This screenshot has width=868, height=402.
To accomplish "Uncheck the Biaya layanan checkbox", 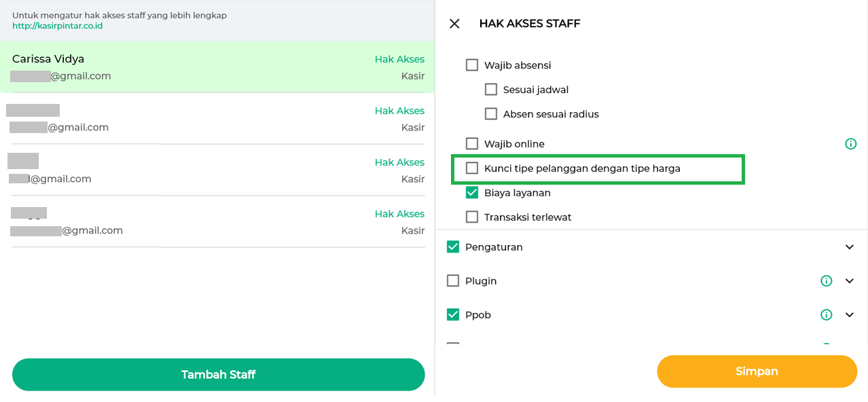I will (x=472, y=193).
